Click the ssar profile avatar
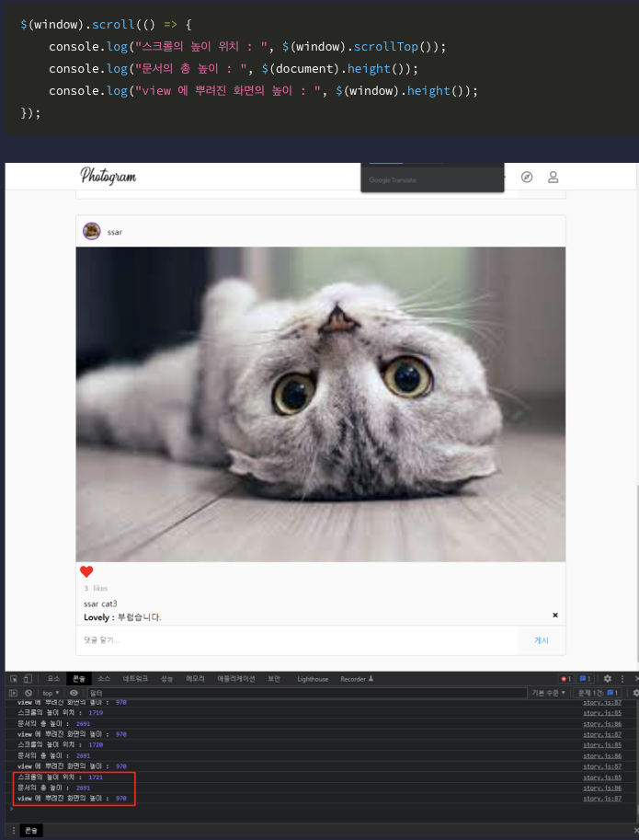This screenshot has width=639, height=840. pos(92,232)
